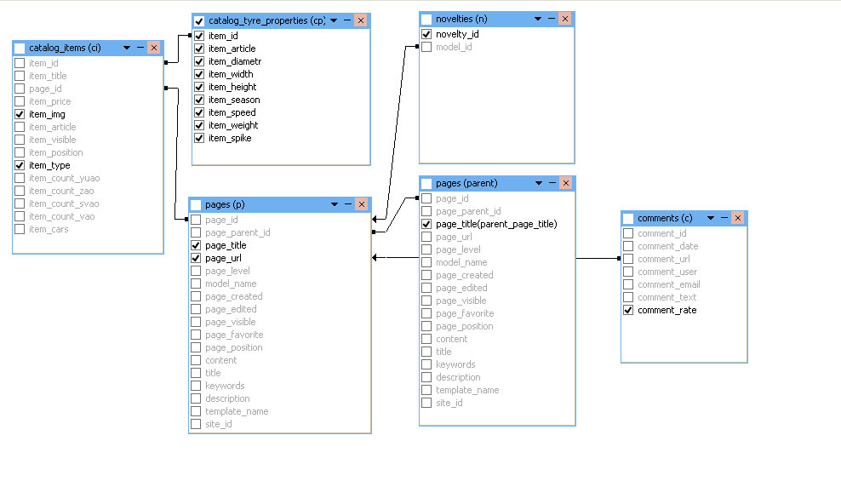Check comment_email in comments table

pos(628,284)
